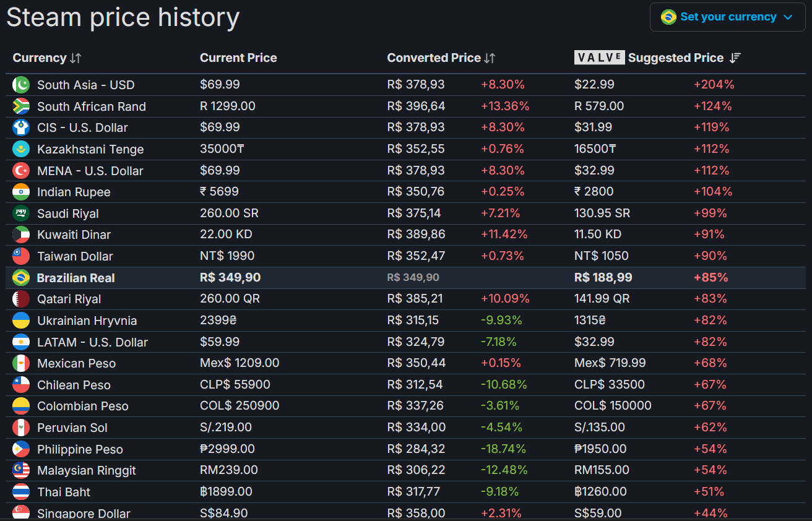Click the -10.68% difference value
The height and width of the screenshot is (521, 812).
(x=504, y=384)
